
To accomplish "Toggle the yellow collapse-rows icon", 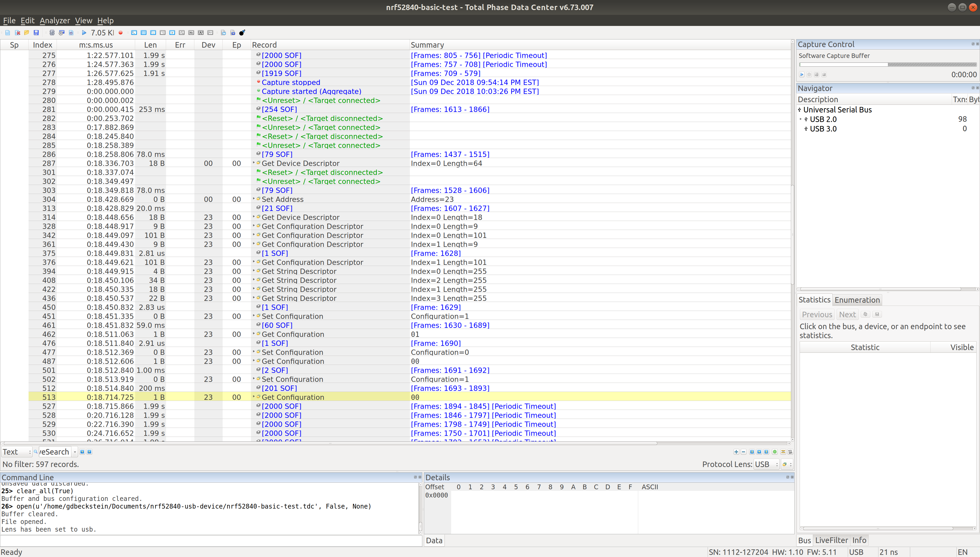I will 783,452.
